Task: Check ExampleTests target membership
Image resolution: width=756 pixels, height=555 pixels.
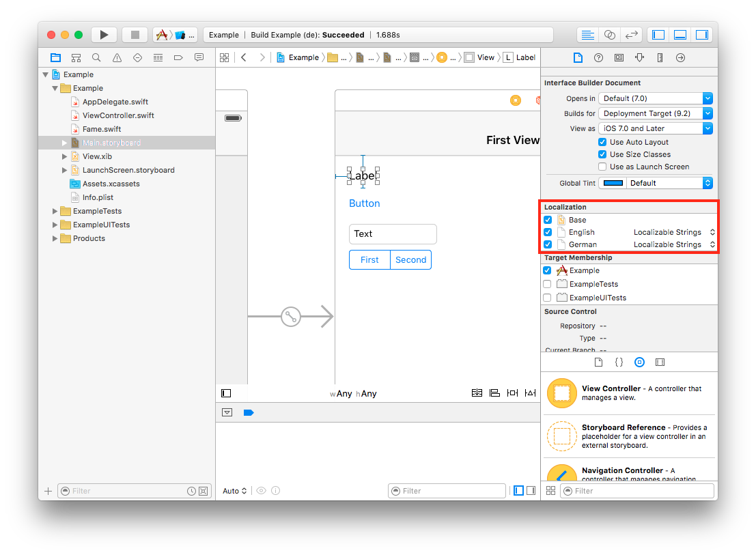Action: 547,284
